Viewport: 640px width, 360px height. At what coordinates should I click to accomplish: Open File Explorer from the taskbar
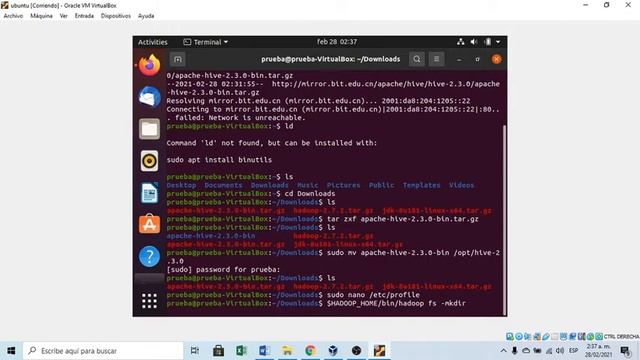pos(287,351)
